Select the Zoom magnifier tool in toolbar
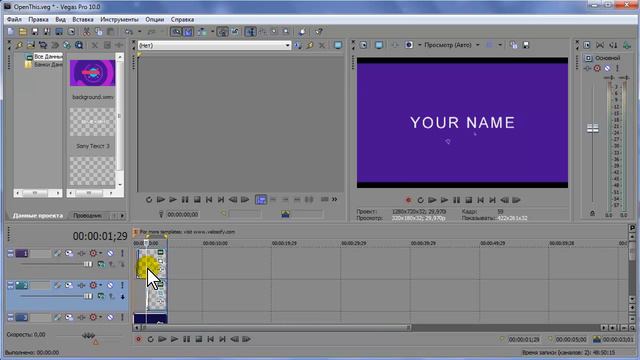Image resolution: width=640 pixels, height=360 pixels. [x=286, y=31]
